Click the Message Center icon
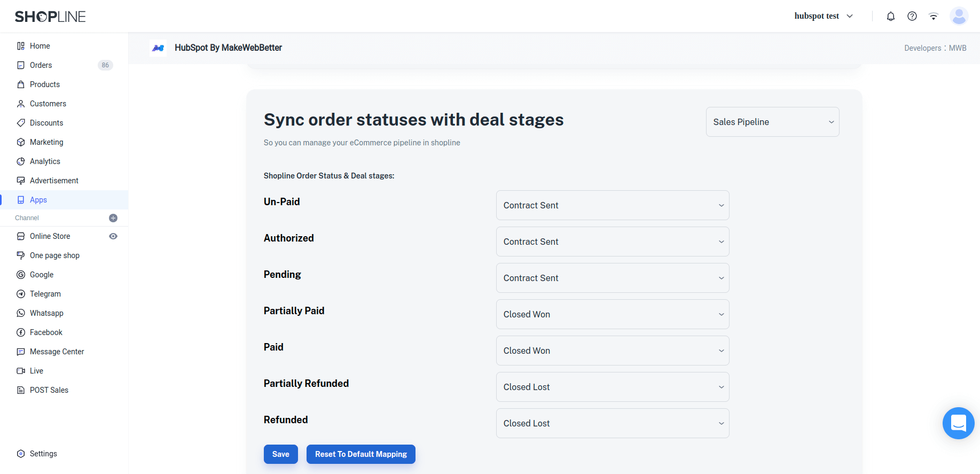980x474 pixels. [21, 352]
